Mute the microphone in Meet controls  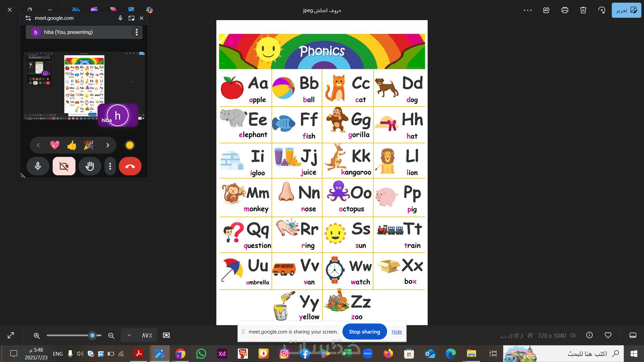(x=38, y=166)
